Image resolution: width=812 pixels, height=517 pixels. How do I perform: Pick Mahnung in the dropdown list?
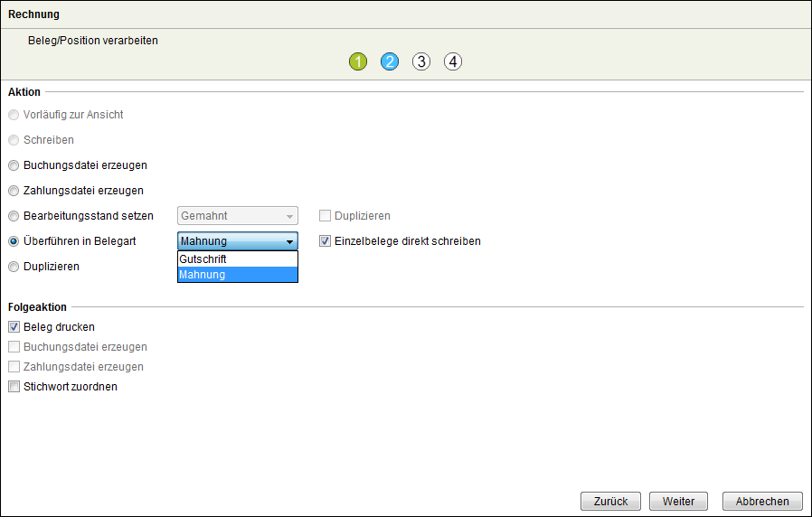point(237,275)
